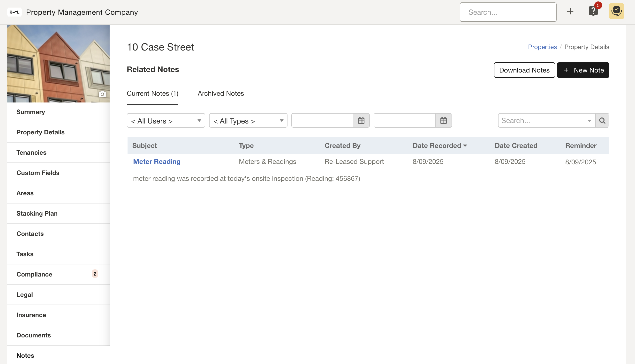The image size is (635, 364).
Task: Expand the All Types dropdown
Action: coord(248,121)
